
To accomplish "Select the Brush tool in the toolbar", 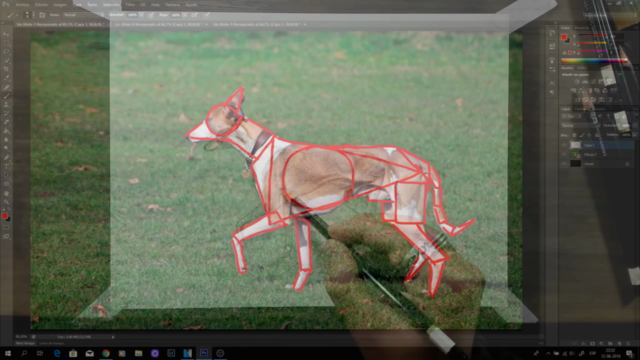I will click(x=6, y=96).
